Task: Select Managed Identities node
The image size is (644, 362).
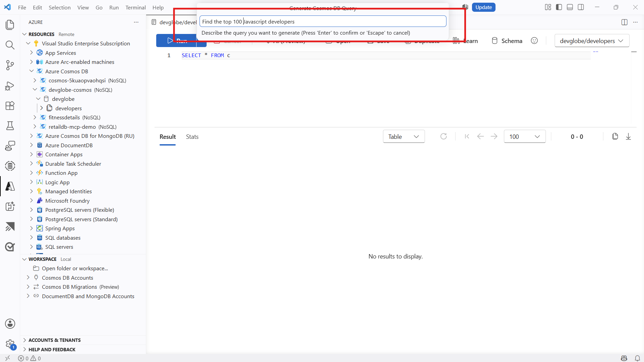Action: (69, 191)
